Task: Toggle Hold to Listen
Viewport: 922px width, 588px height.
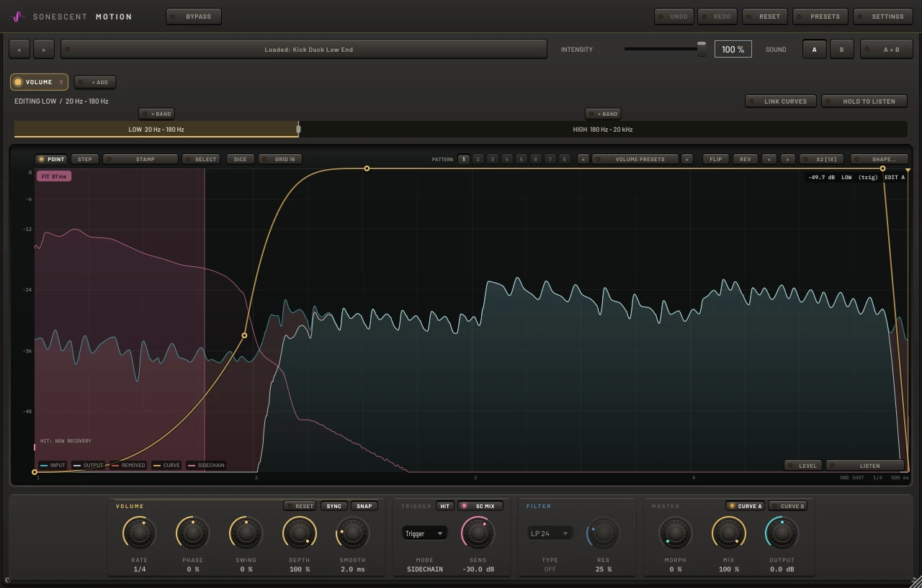Action: 864,101
